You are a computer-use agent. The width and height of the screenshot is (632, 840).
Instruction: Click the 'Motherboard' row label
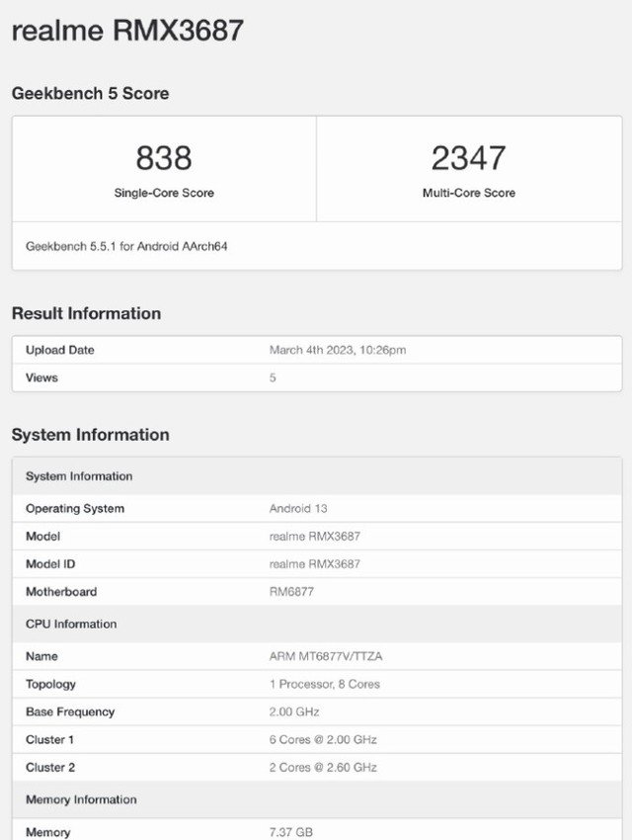coord(61,592)
